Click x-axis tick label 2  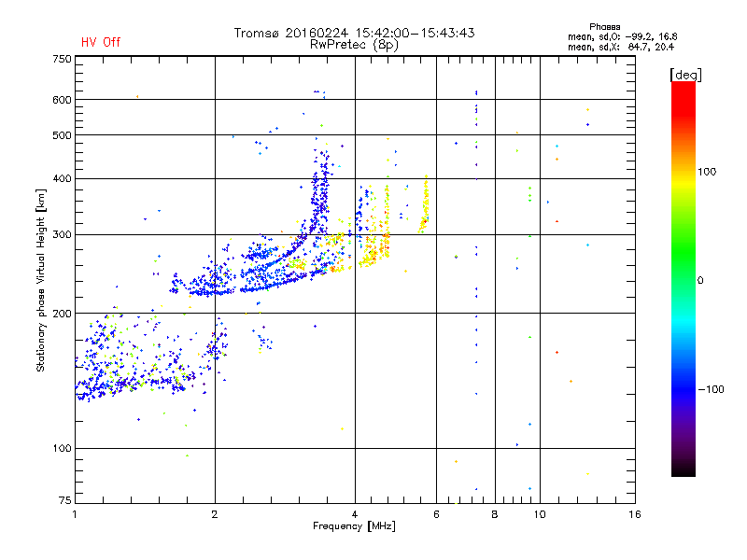pyautogui.click(x=215, y=514)
